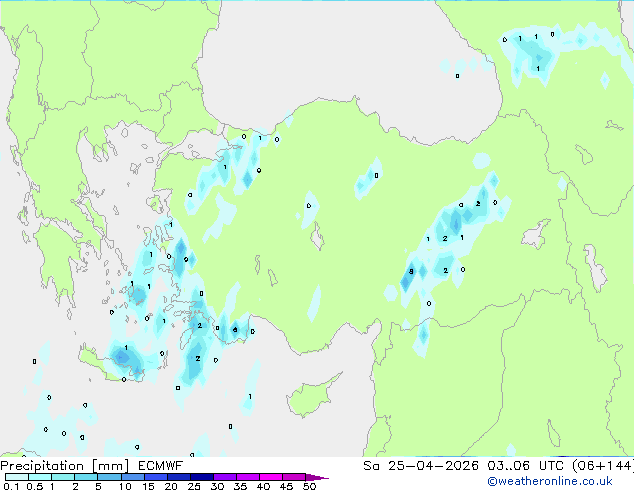Choose the legend swatch between 2 and 5

[86, 477]
